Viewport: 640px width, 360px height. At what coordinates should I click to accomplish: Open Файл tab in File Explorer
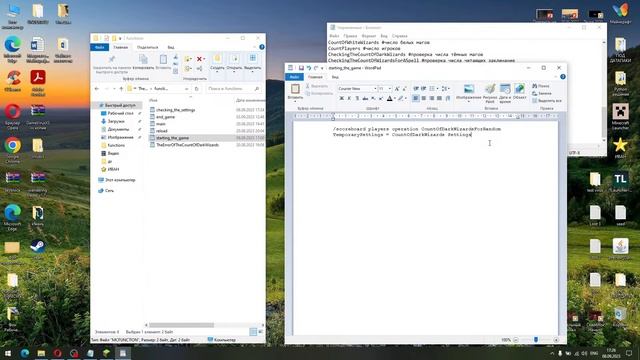99,47
